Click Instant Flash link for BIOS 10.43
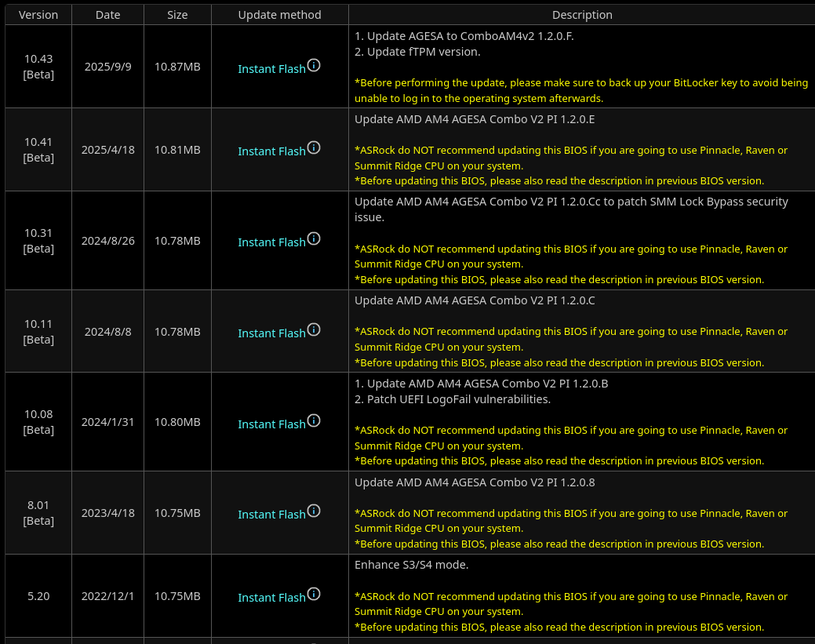This screenshot has width=815, height=644. pos(271,68)
